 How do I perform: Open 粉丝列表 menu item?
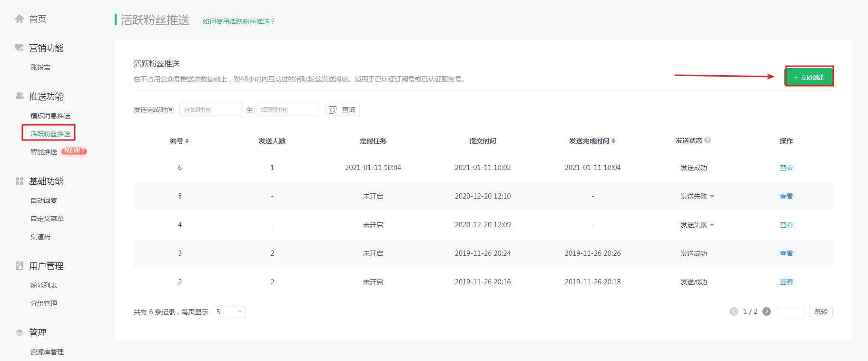click(44, 285)
